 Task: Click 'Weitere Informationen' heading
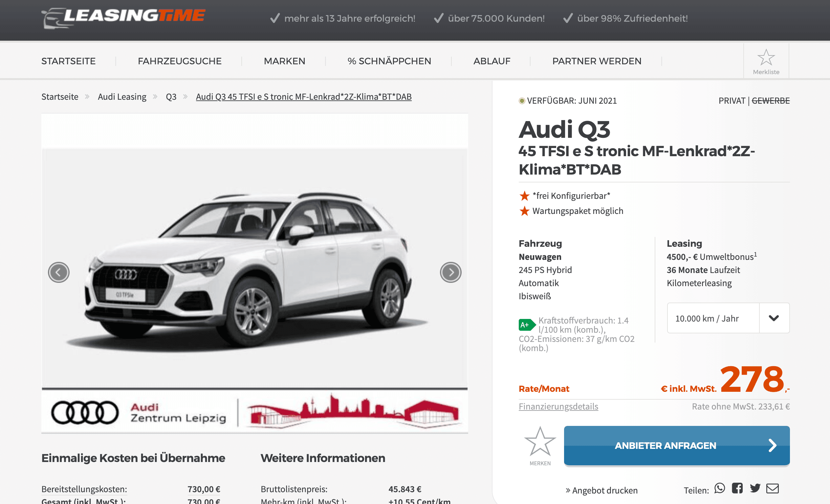coord(323,458)
